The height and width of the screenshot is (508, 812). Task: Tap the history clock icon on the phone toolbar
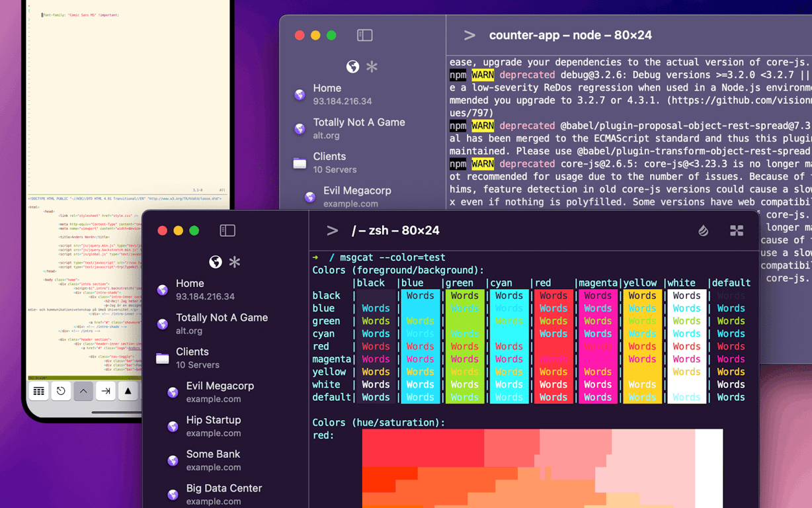[61, 391]
